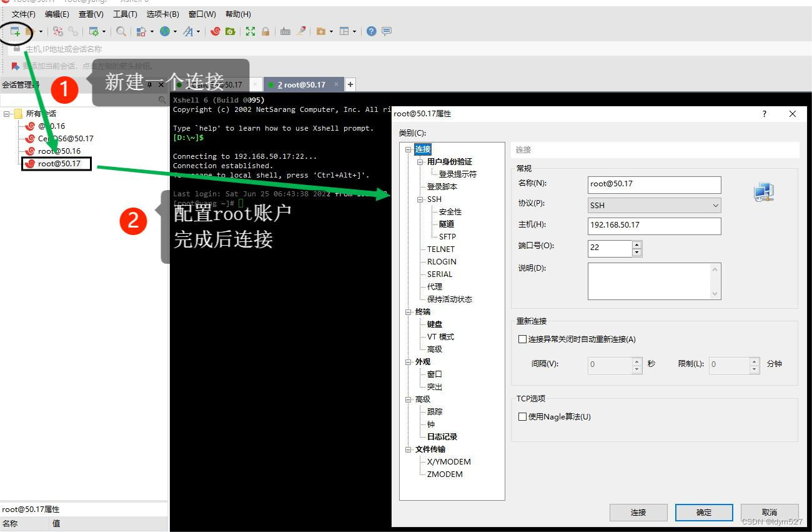Open the 窗口(W) menu
812x532 pixels.
click(x=202, y=14)
